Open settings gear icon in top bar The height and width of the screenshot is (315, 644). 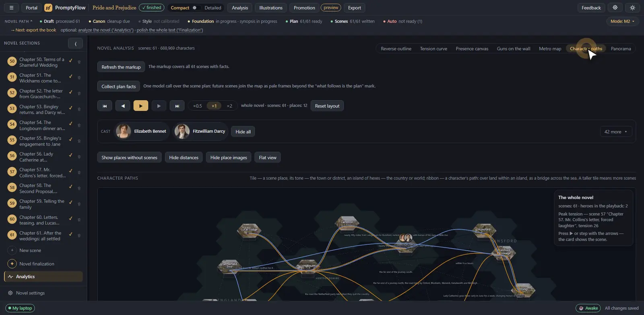point(615,8)
